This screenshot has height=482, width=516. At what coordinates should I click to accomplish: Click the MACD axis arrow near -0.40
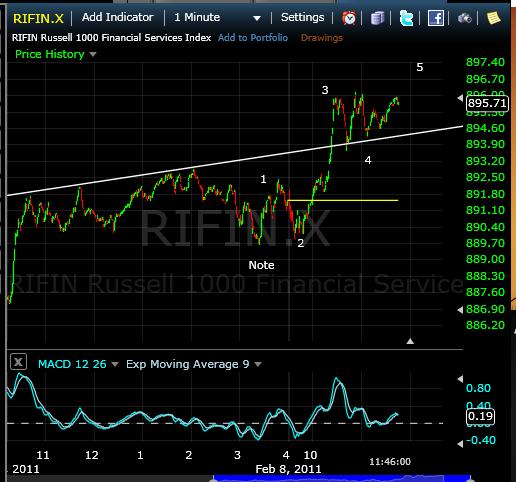[460, 444]
